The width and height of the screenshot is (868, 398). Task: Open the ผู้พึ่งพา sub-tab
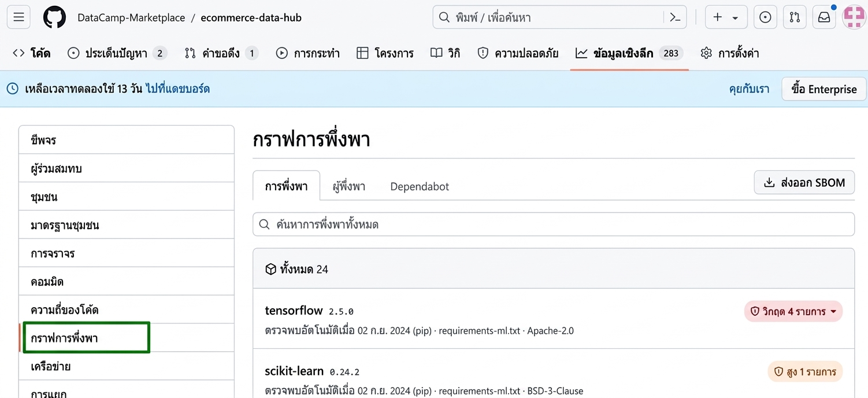(349, 186)
